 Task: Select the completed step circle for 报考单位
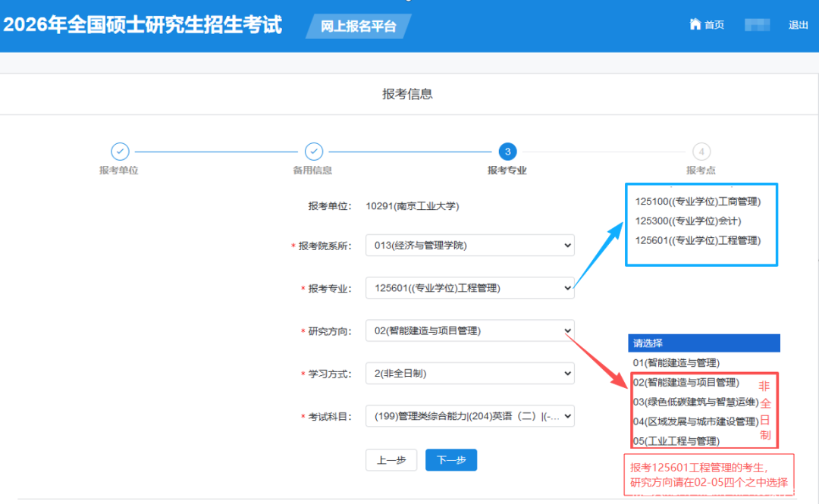tap(120, 152)
